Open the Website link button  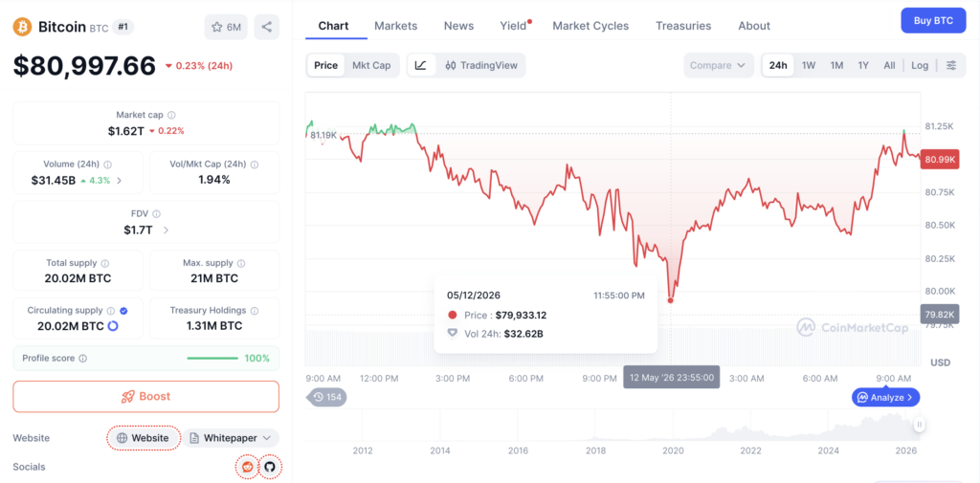tap(144, 438)
